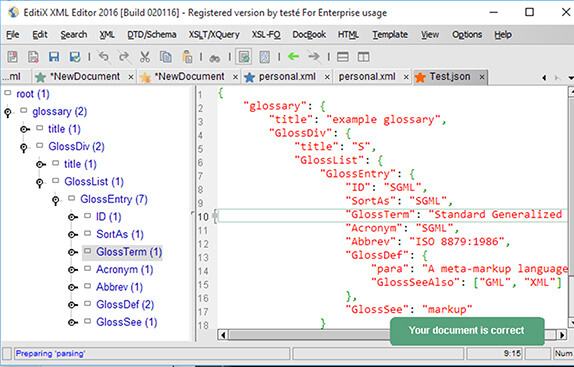Open the Options menu

pos(467,35)
